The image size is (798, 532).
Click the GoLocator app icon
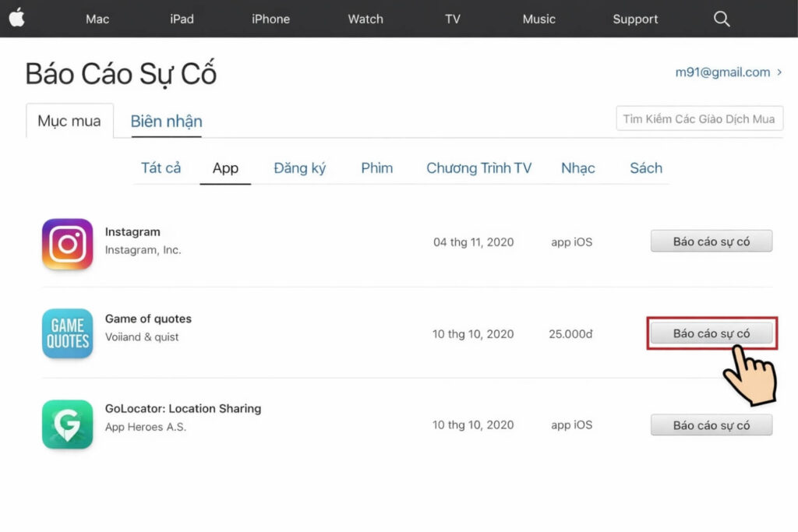point(67,425)
